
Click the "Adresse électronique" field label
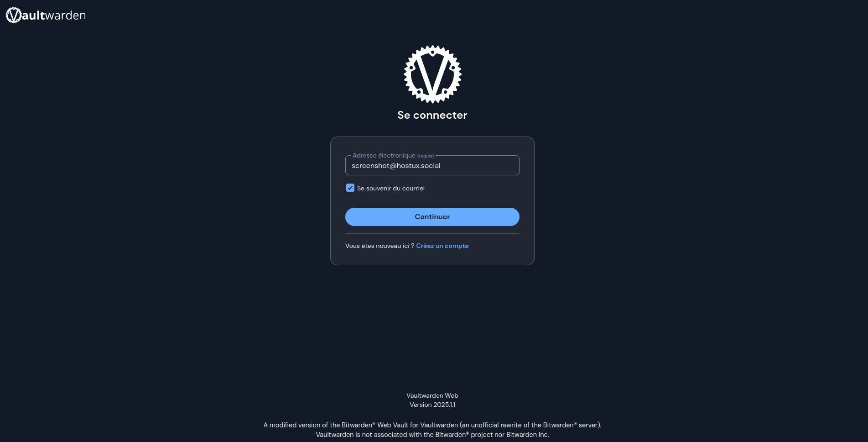pyautogui.click(x=384, y=155)
